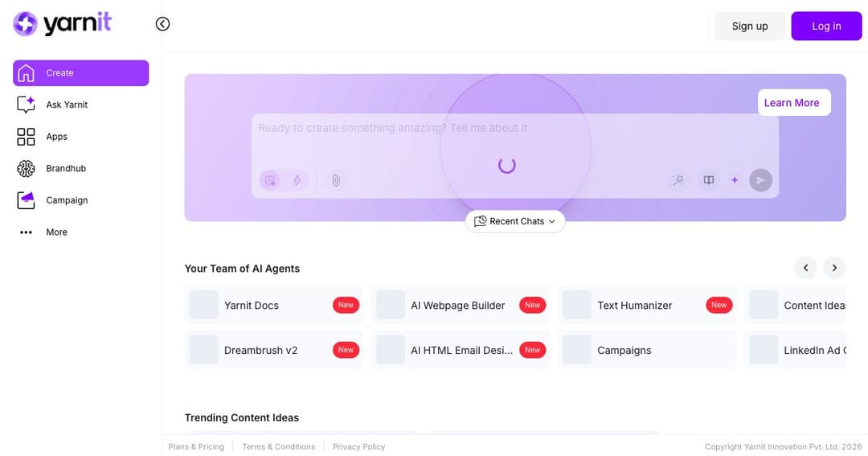Click the magic wand enhance icon
Screen dimensions: 868x456
coord(678,180)
